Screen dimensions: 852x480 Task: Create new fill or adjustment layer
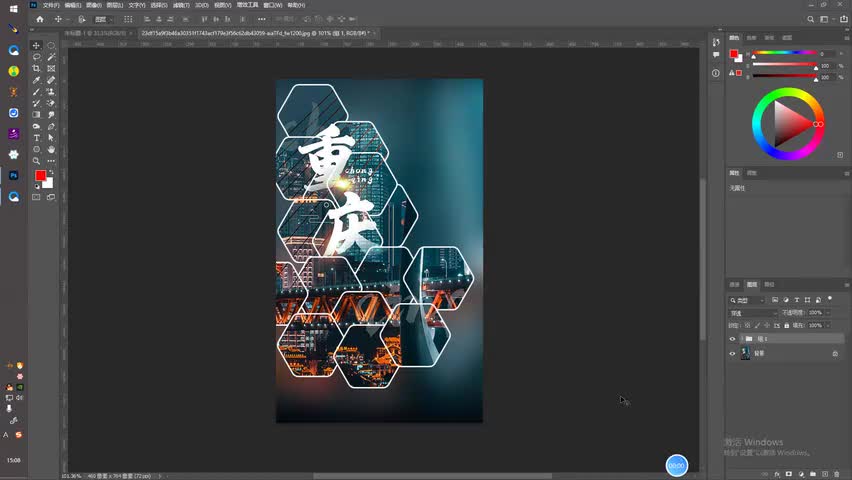coord(801,474)
